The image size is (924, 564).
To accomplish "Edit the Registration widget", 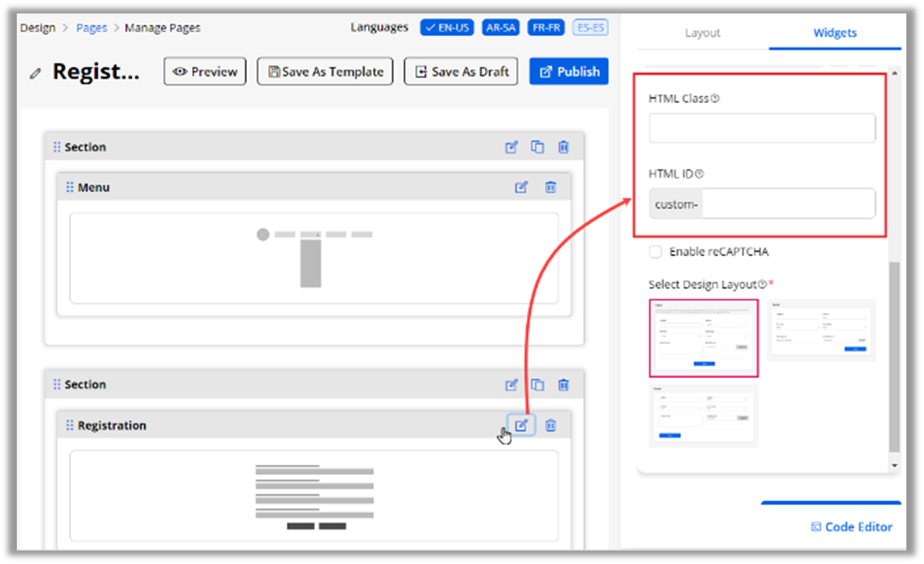I will click(521, 426).
